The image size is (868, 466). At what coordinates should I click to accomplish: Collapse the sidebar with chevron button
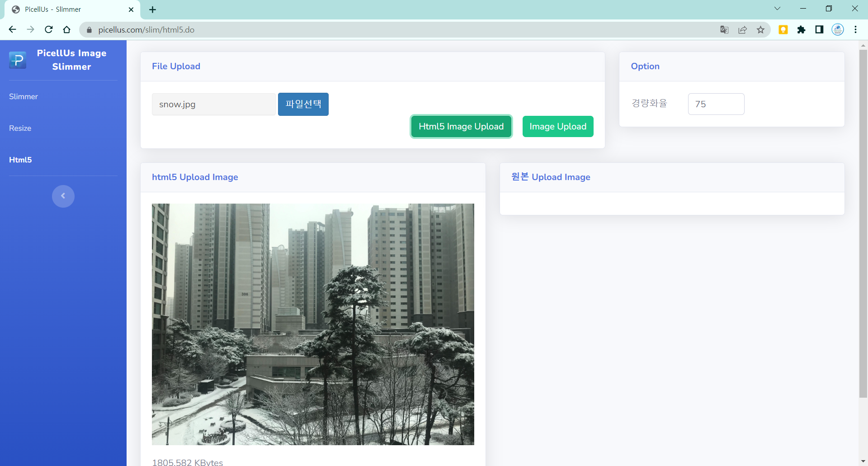63,196
